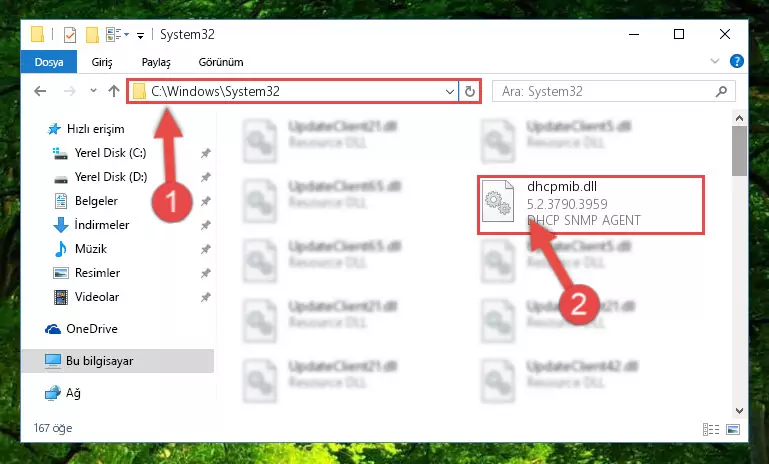Open the Explorer help icon

[736, 61]
